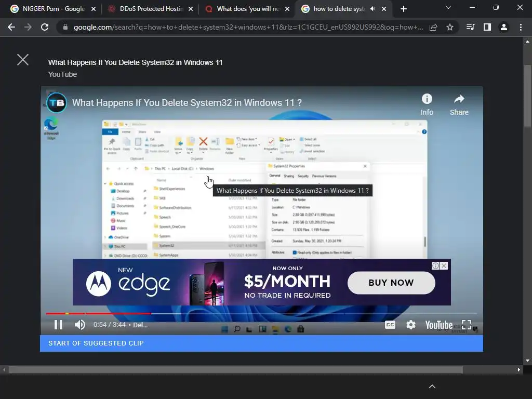Bookmark this page with the star

[450, 27]
